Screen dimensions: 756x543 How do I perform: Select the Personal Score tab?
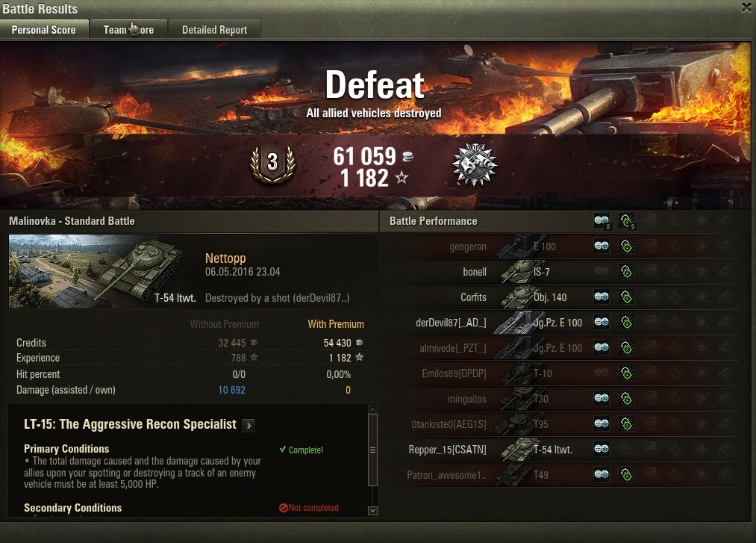coord(44,29)
